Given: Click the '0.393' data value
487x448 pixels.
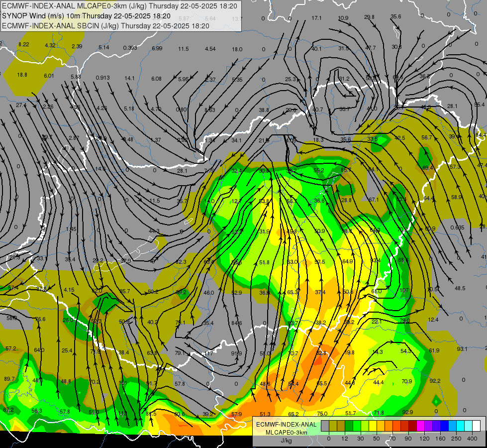Looking at the screenshot, I should [130, 48].
